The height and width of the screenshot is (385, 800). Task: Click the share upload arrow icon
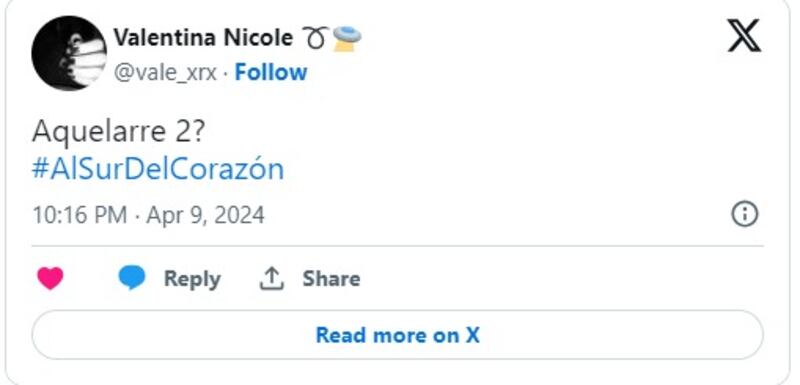click(x=271, y=279)
